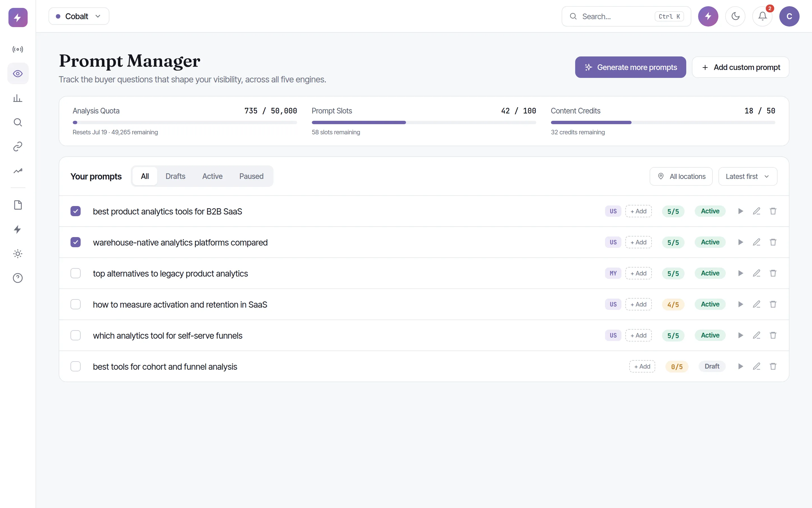Run the warehouse-native analytics prompt
This screenshot has height=508, width=812.
coord(741,242)
